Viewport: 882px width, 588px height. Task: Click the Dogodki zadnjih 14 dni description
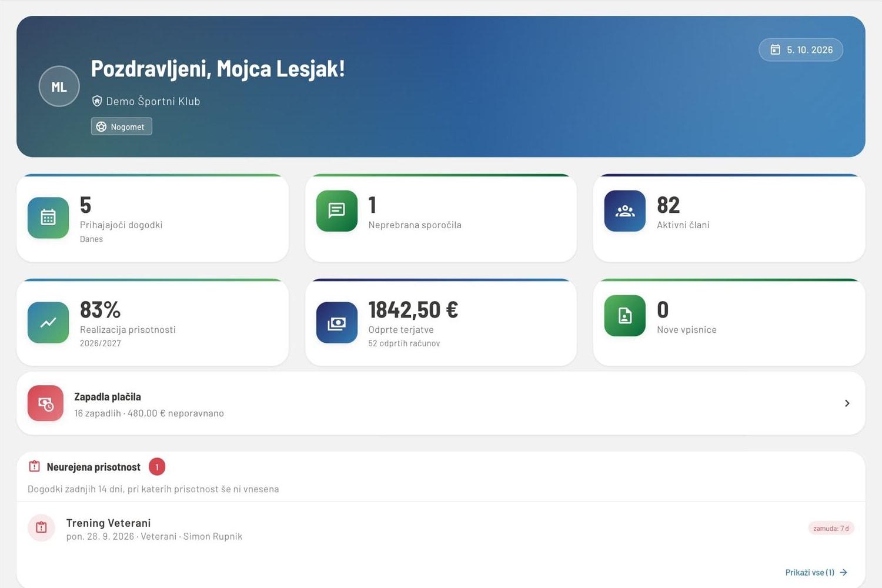pos(153,489)
